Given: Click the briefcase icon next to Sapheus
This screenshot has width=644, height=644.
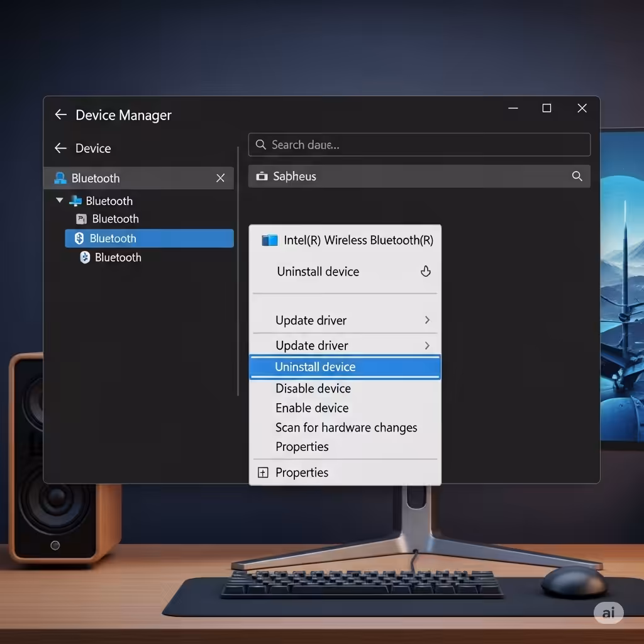Looking at the screenshot, I should (x=262, y=176).
